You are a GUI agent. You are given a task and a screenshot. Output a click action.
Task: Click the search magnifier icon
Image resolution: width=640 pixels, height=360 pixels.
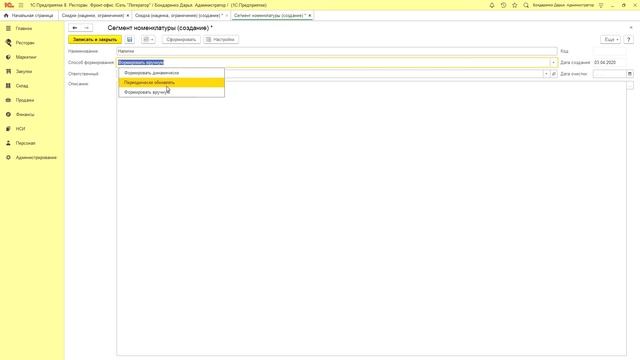[526, 5]
